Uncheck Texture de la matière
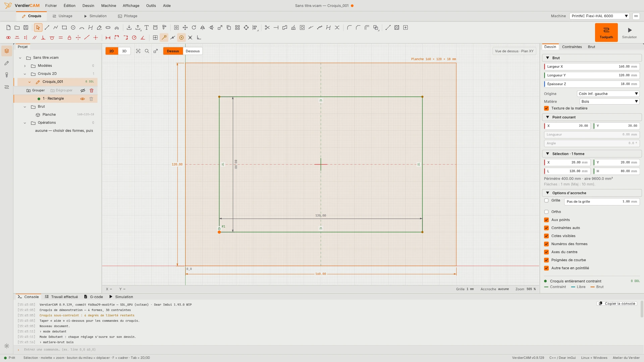644x362 pixels. coord(546,108)
